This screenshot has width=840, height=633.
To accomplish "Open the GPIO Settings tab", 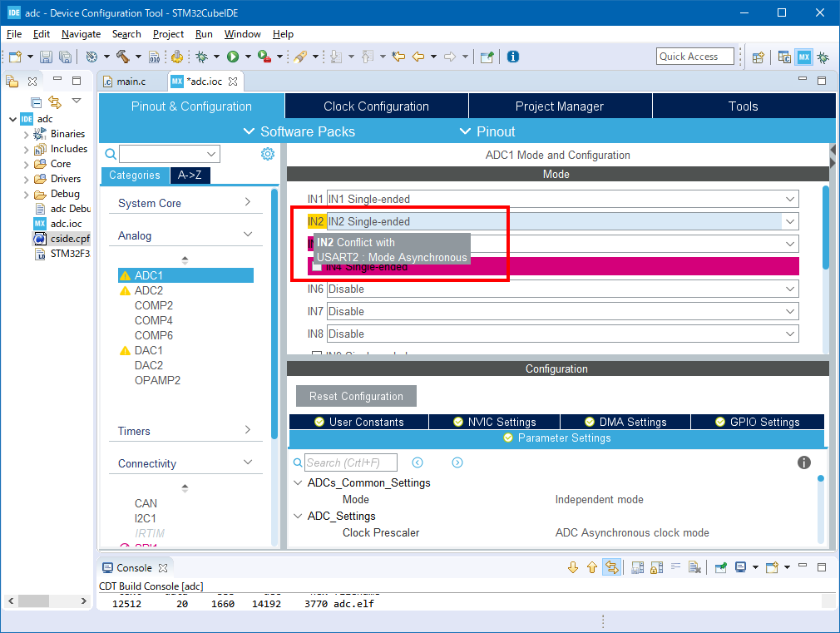I will coord(758,422).
